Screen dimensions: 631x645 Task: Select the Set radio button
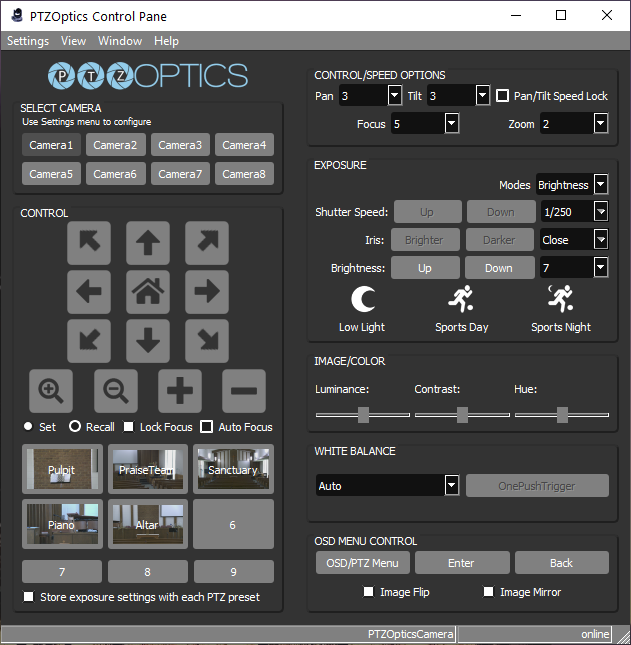click(x=28, y=426)
